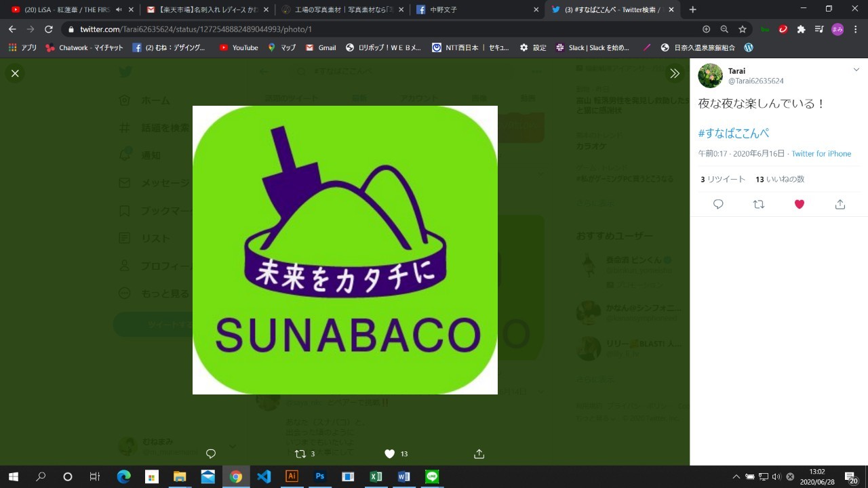Open the SUNABACO logo image
868x488 pixels.
tap(345, 250)
